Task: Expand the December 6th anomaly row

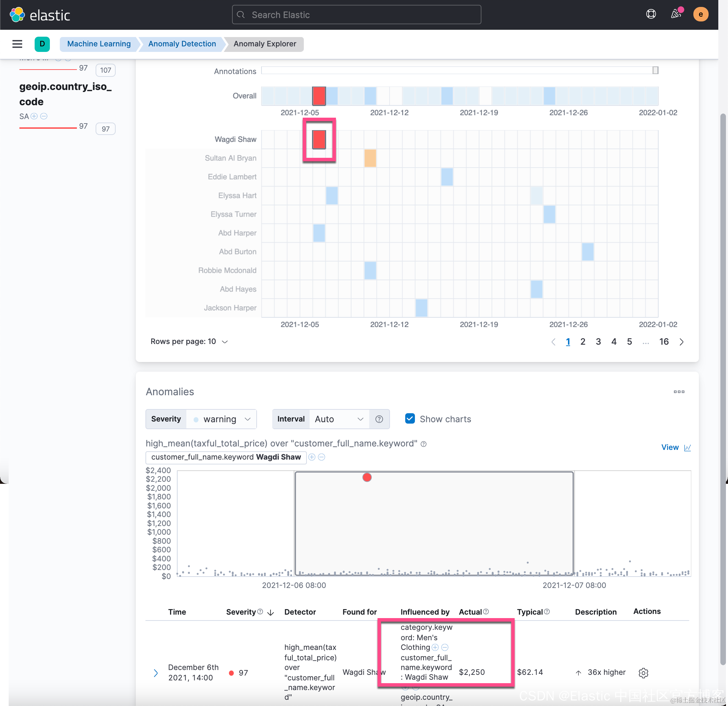Action: tap(156, 672)
